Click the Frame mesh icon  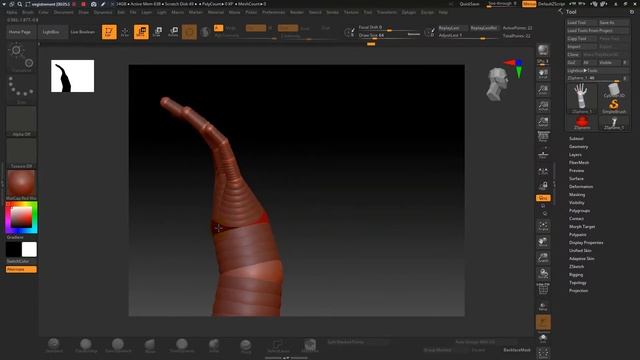[x=543, y=226]
